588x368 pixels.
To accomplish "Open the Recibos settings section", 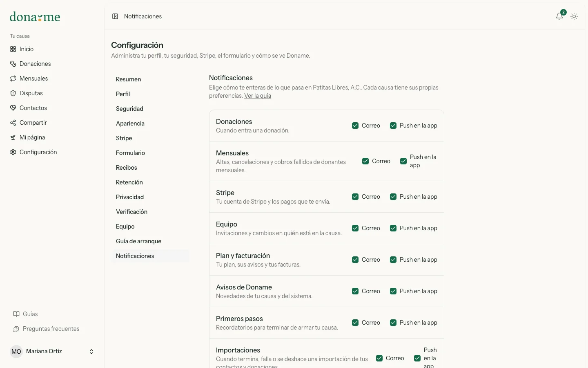I will (x=151, y=168).
